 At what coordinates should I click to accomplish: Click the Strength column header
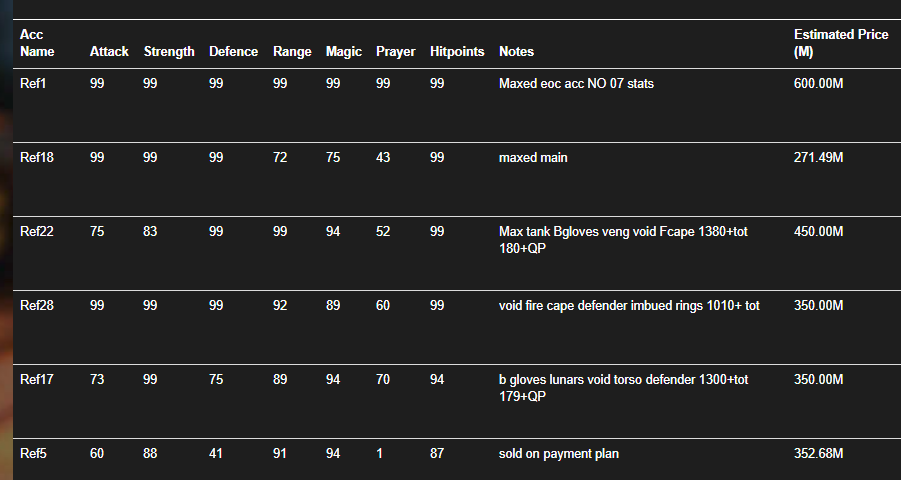[x=169, y=52]
